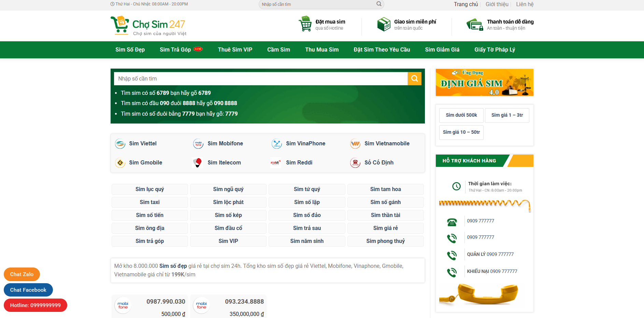Choose Sim tam hoa category
The image size is (644, 318).
386,189
